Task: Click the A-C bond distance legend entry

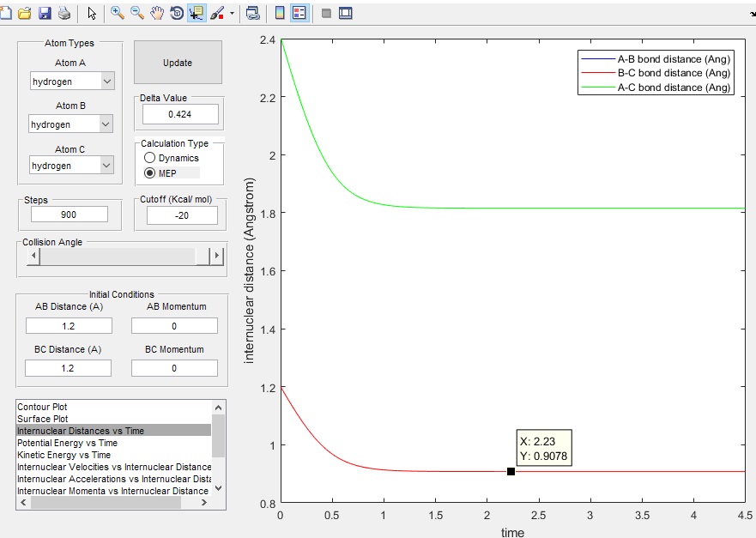Action: [x=656, y=88]
